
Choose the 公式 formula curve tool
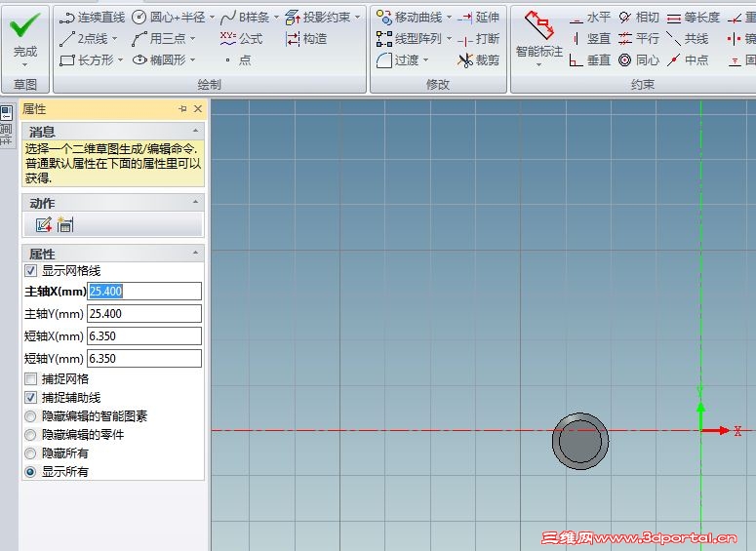(x=241, y=39)
